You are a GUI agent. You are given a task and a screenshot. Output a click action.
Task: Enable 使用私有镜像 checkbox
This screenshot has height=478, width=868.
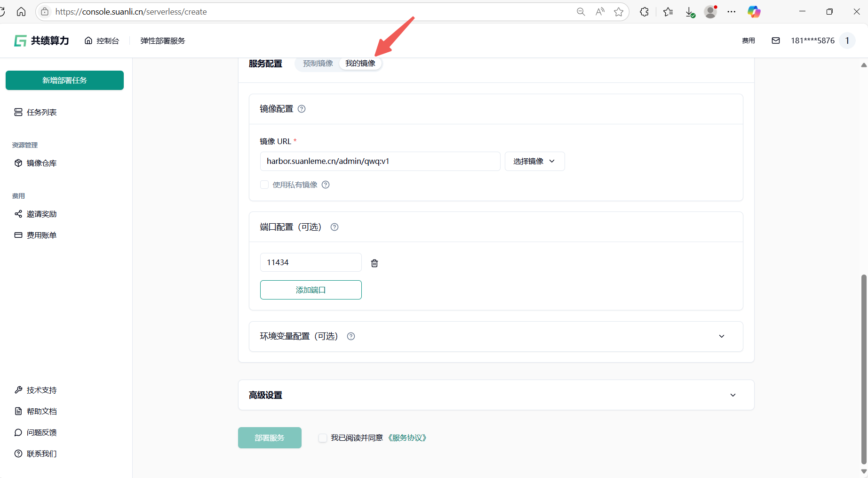[x=264, y=185]
